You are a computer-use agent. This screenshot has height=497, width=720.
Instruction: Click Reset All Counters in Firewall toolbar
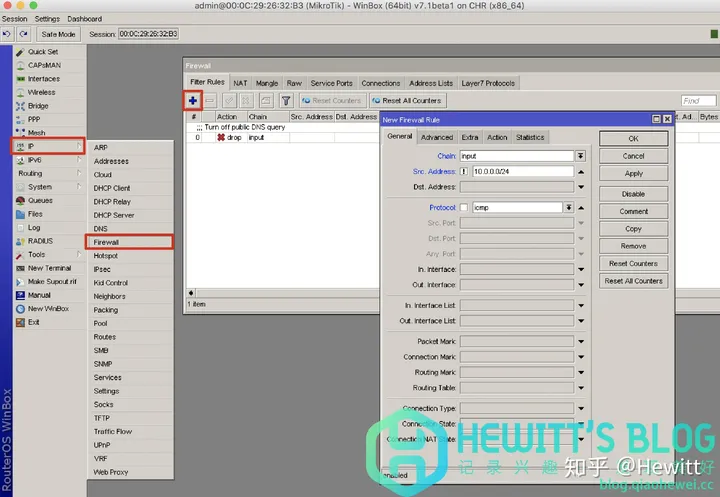coord(408,101)
